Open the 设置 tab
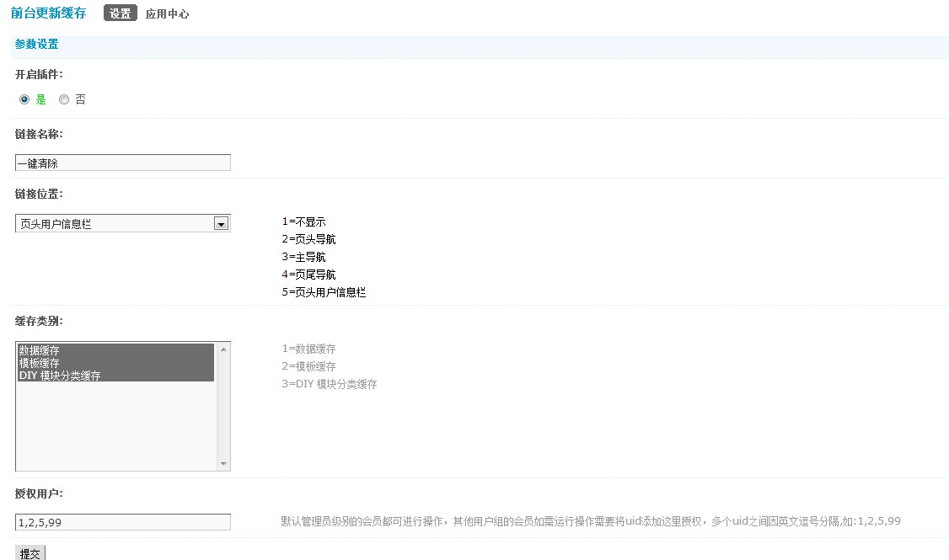 (x=120, y=13)
